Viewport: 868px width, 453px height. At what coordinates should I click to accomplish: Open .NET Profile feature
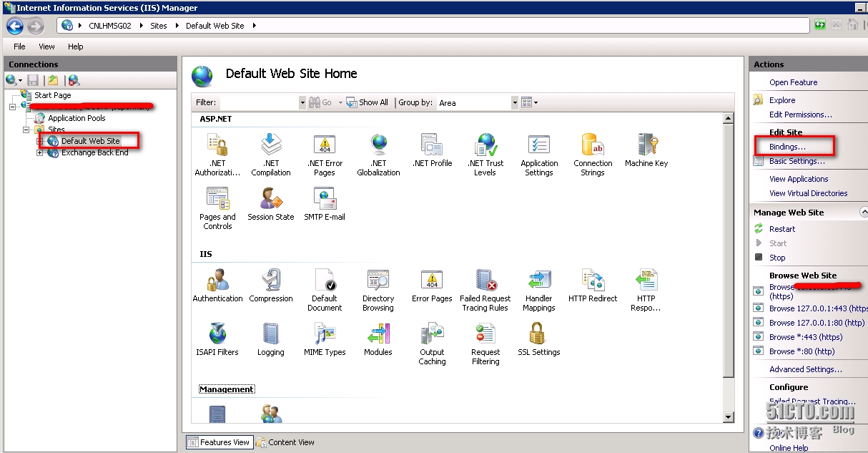tap(432, 150)
